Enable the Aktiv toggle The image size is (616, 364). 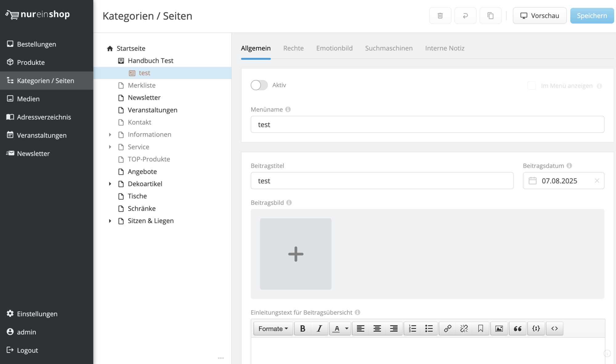click(259, 85)
